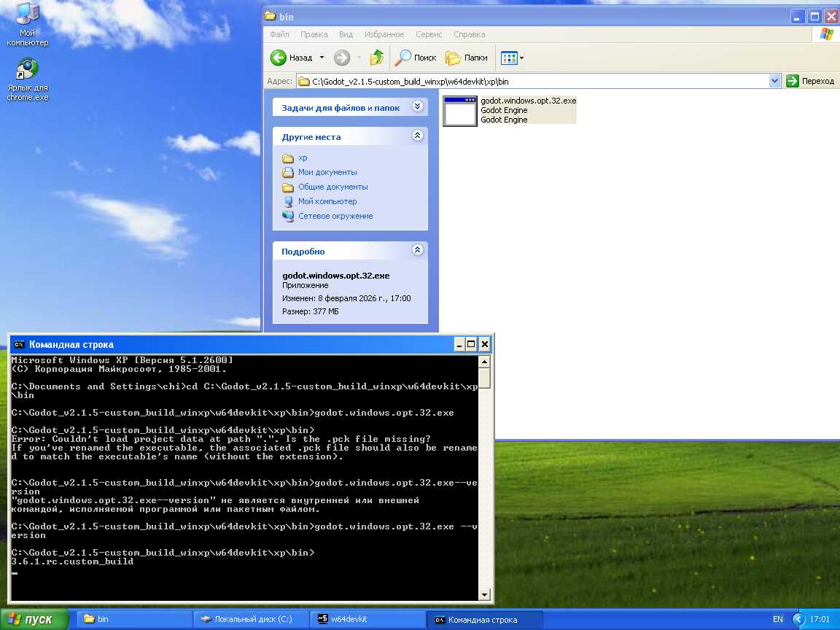840x630 pixels.
Task: Switch to 'Командная строка' taskbar button
Action: point(485,620)
